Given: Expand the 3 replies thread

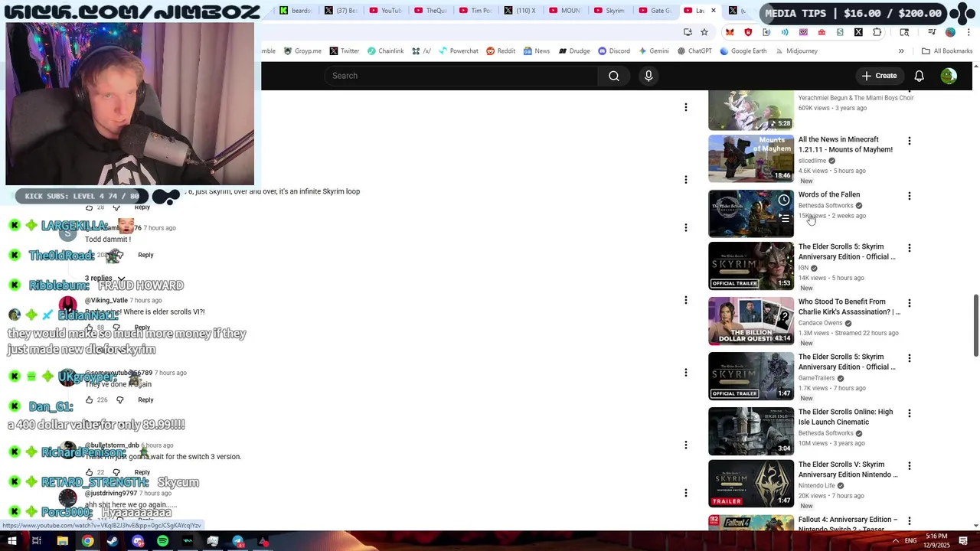Looking at the screenshot, I should pyautogui.click(x=105, y=279).
